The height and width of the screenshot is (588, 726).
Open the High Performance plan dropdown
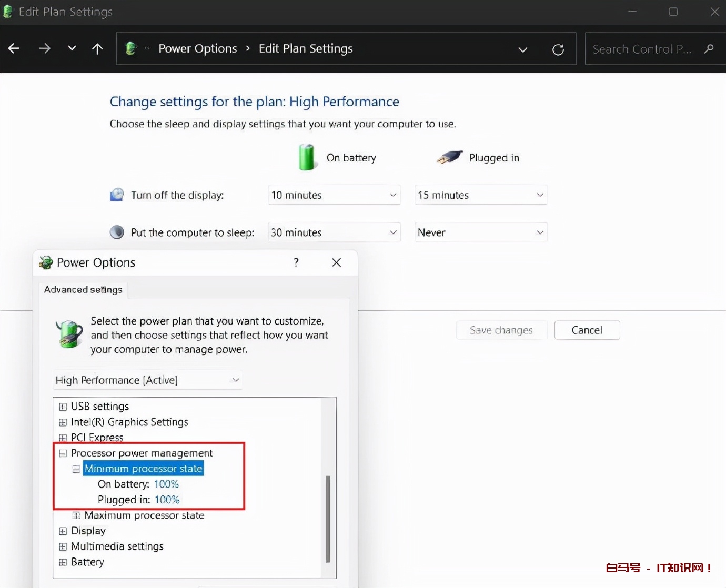point(147,380)
